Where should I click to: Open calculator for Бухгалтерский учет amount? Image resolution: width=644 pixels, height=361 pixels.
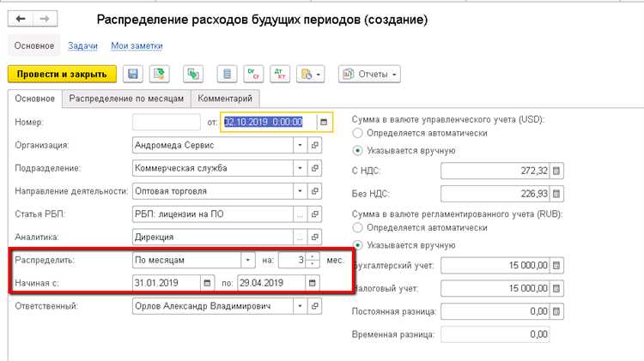click(x=556, y=266)
